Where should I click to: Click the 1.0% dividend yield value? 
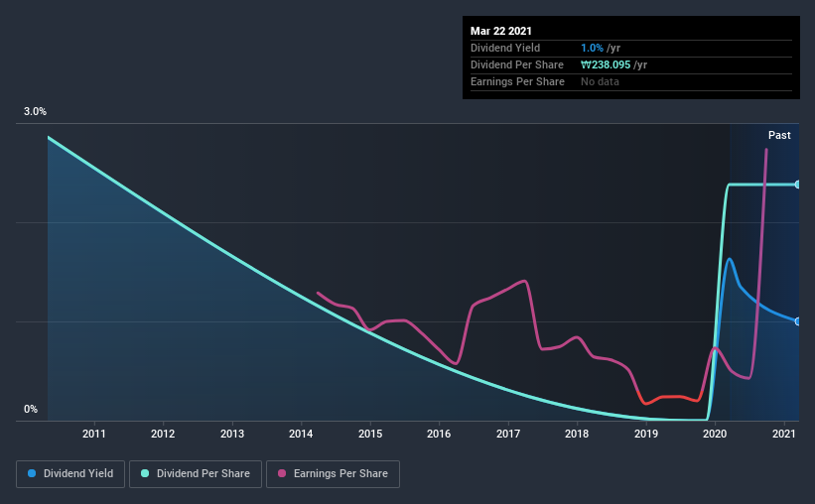(592, 49)
